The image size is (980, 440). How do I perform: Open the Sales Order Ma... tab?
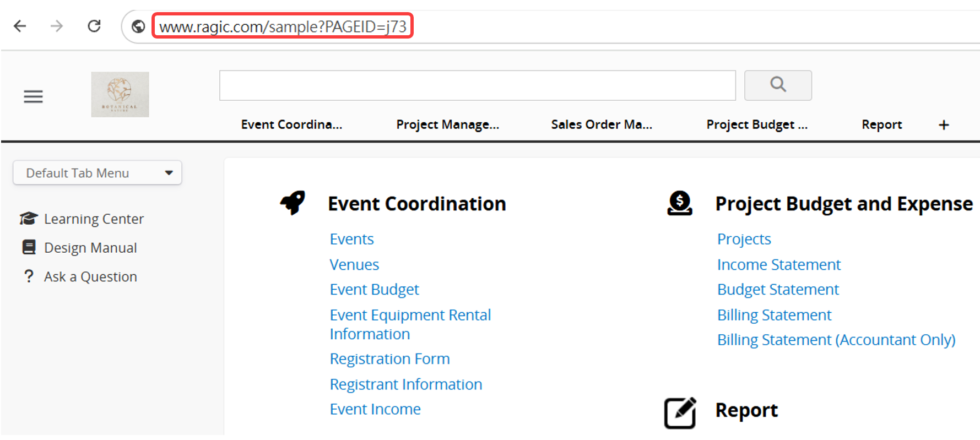tap(602, 124)
